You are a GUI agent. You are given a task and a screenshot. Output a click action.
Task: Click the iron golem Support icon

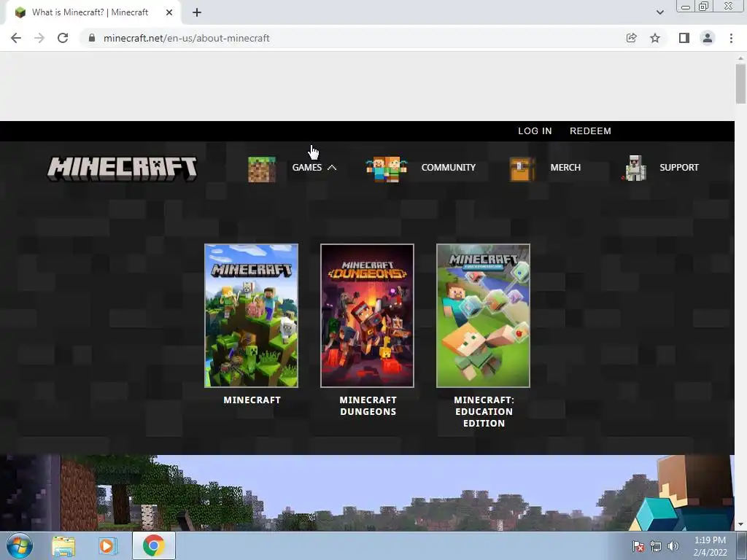634,168
